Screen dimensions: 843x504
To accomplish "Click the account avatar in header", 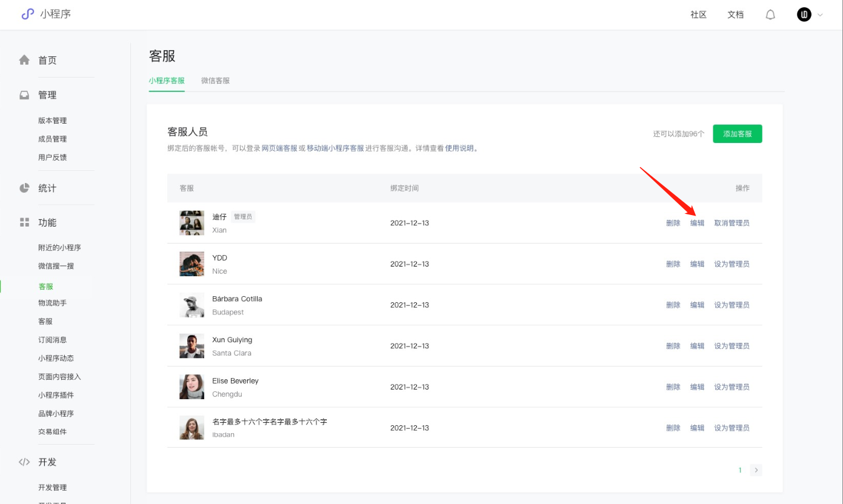I will [x=804, y=15].
